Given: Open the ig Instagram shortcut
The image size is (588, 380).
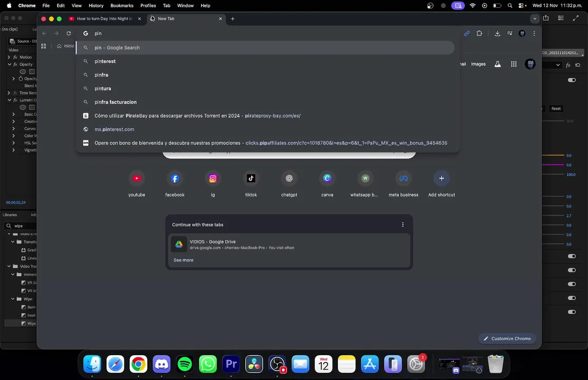Looking at the screenshot, I should [x=213, y=178].
